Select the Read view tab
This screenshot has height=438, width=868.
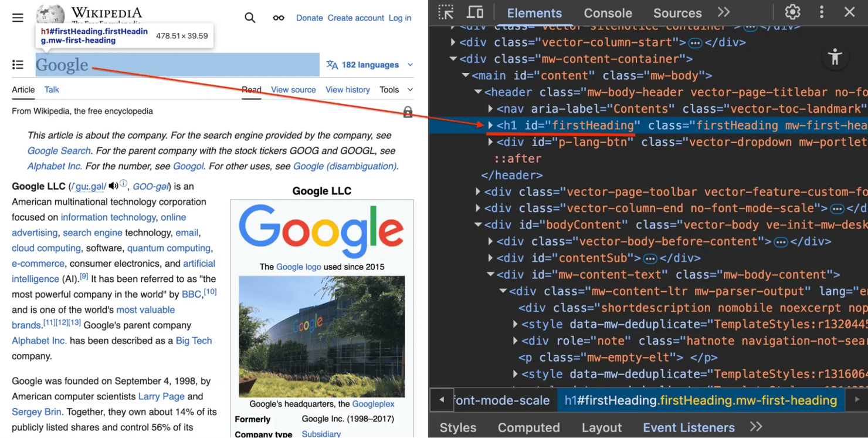click(x=251, y=90)
